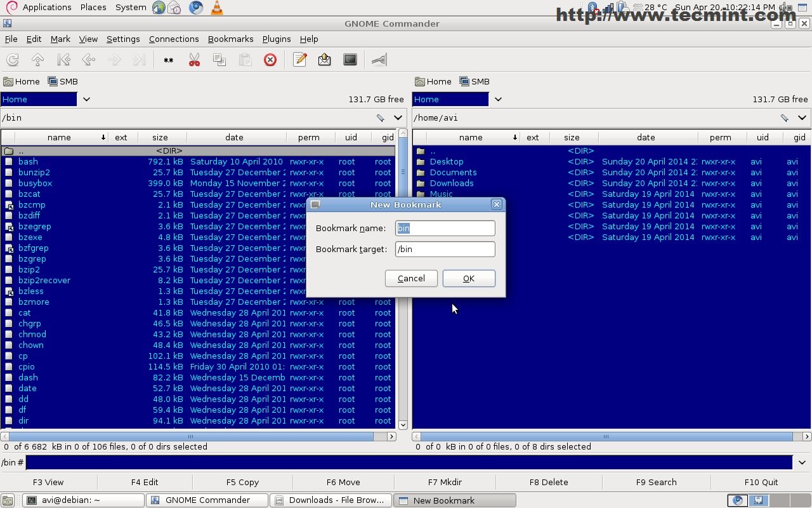Click the Refresh toolbar icon
Image resolution: width=812 pixels, height=508 pixels.
(x=13, y=60)
